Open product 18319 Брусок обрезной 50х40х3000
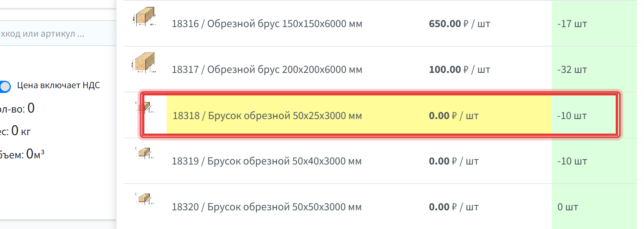 point(267,161)
